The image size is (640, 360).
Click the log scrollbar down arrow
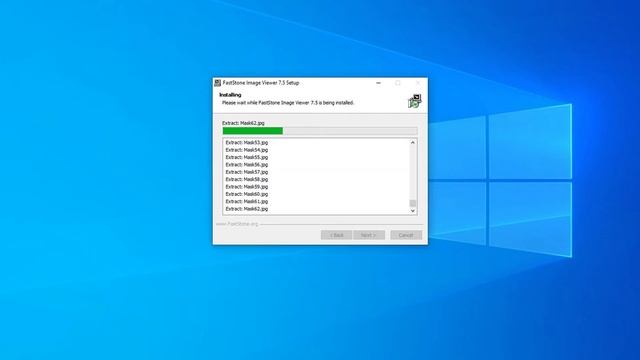click(x=413, y=211)
